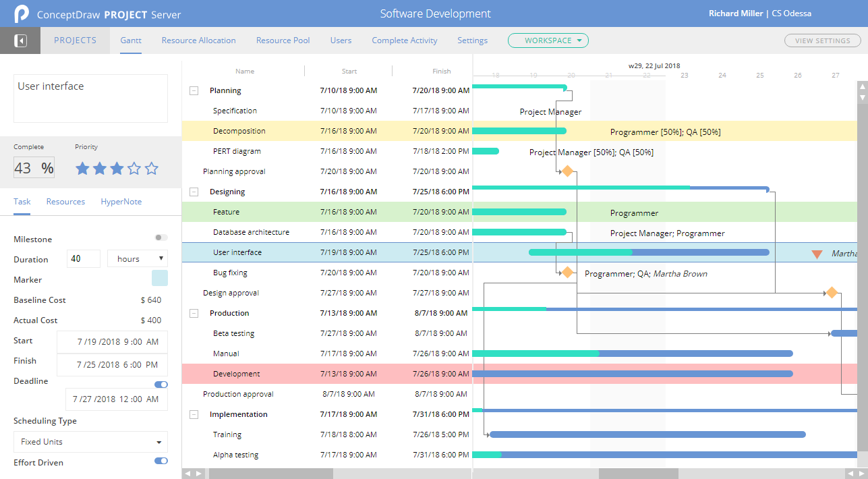
Task: Click the orange deadline triangle marker
Action: coord(817,254)
